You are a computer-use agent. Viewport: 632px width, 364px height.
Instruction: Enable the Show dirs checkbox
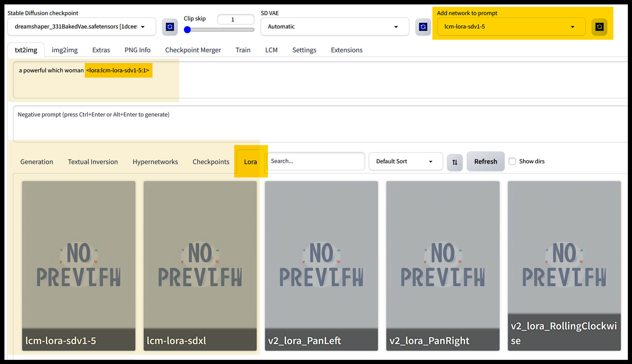point(512,161)
